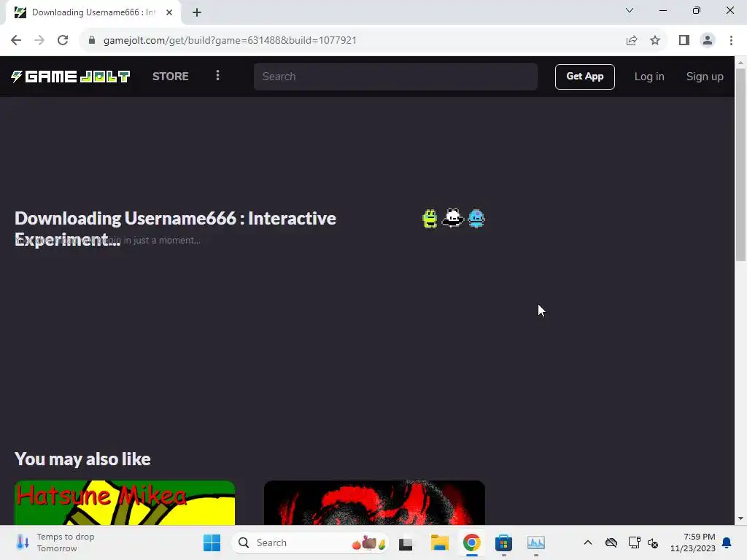Click the OneDrive cloud tray icon
Viewport: 747px width, 560px height.
tap(611, 542)
